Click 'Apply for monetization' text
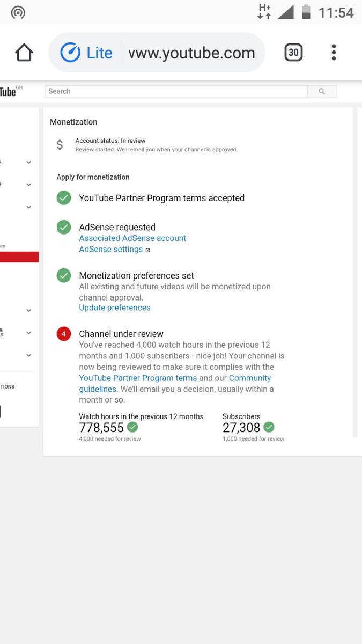The image size is (362, 644). (93, 177)
